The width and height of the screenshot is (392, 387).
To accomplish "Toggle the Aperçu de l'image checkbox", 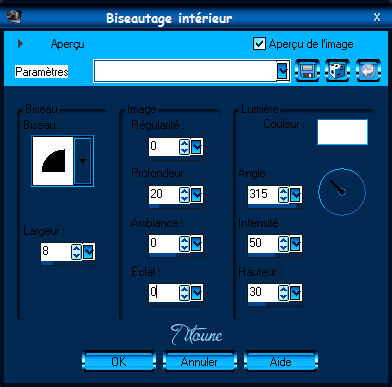I will pos(259,44).
